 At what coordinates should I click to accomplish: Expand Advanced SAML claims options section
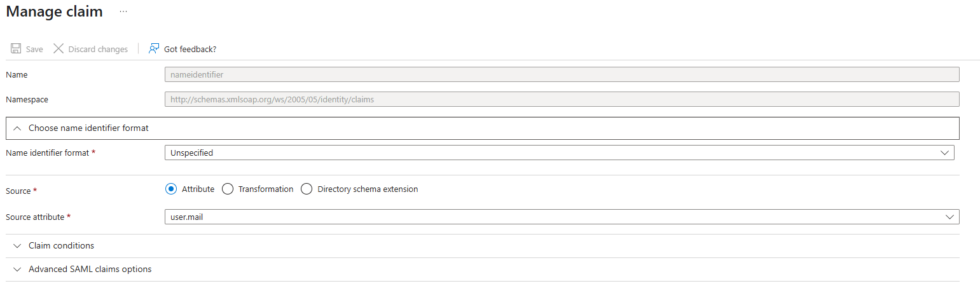(x=483, y=269)
